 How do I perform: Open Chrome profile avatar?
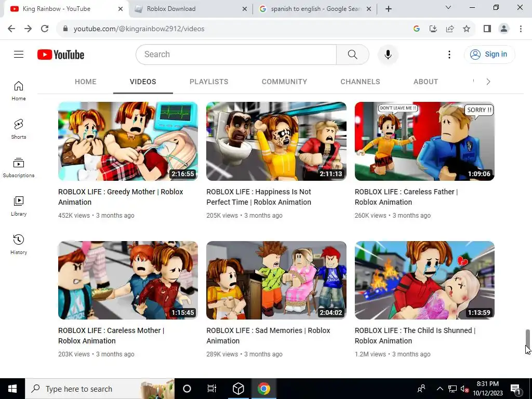point(504,29)
